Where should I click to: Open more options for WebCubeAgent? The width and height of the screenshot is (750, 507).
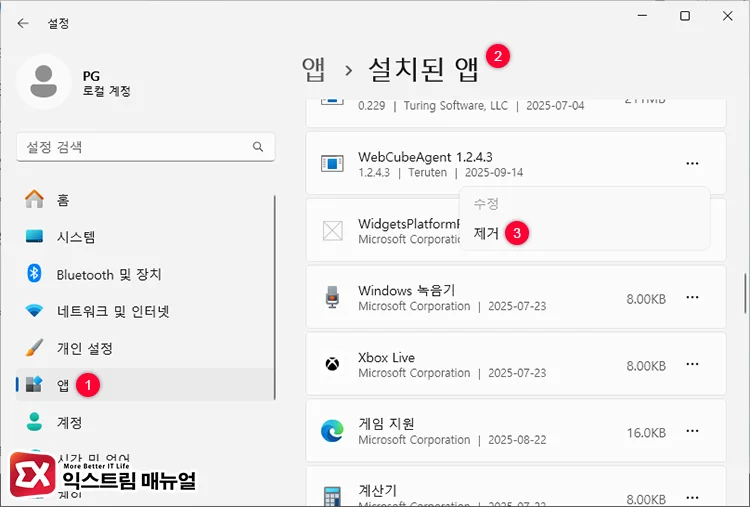pos(692,164)
